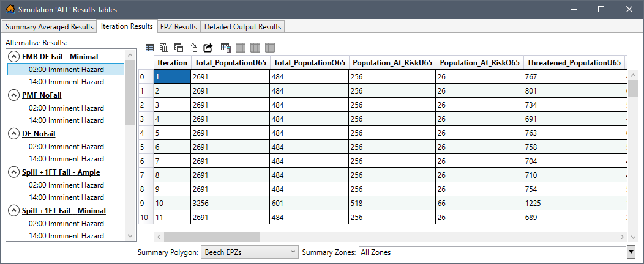The height and width of the screenshot is (264, 644).
Task: Open the EPZ Results tab
Action: click(179, 27)
